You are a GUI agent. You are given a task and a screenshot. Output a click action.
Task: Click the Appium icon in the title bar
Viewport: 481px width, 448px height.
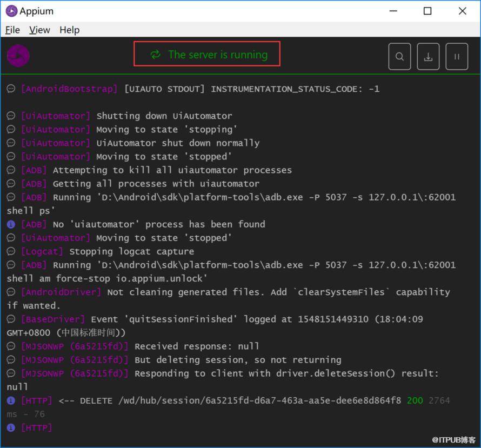12,11
